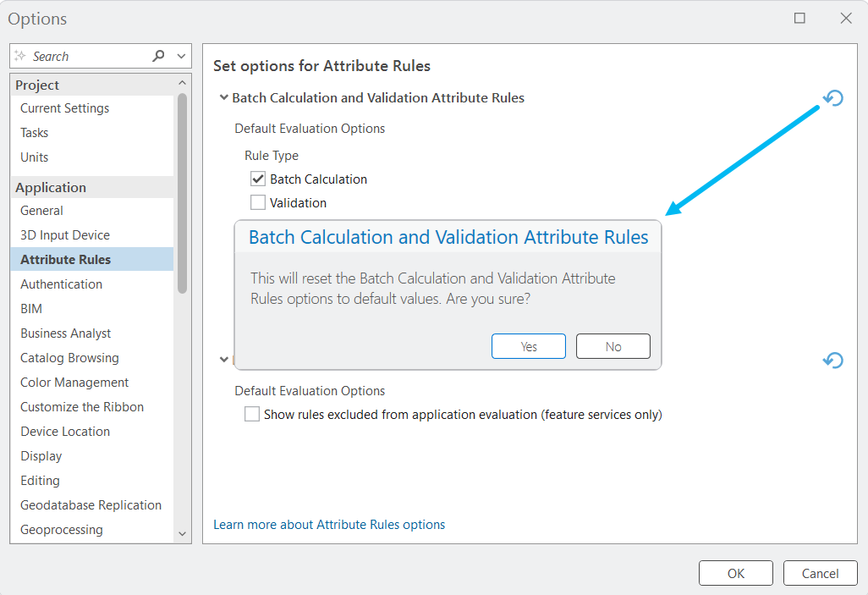Collapse the Batch Calculation and Validation section
868x595 pixels.
point(223,97)
